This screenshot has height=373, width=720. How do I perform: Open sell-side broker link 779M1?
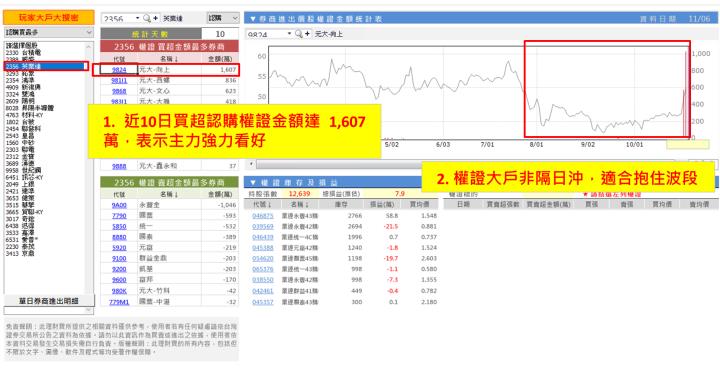tap(119, 302)
